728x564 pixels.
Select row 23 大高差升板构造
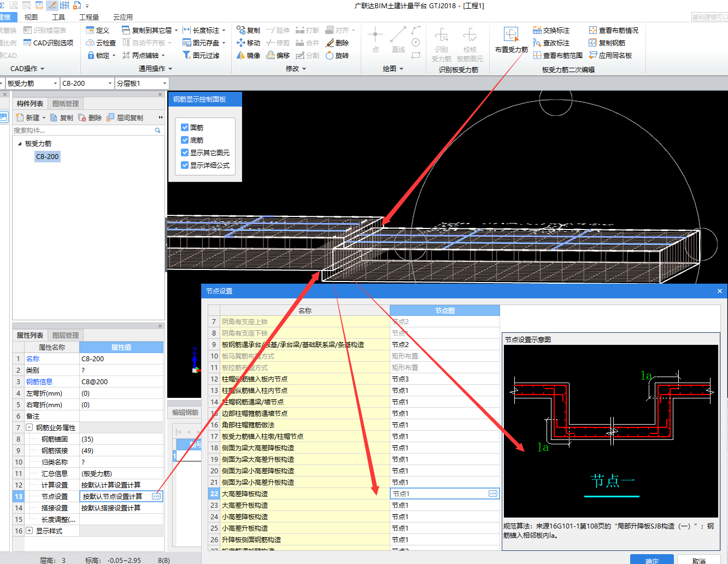click(354, 506)
